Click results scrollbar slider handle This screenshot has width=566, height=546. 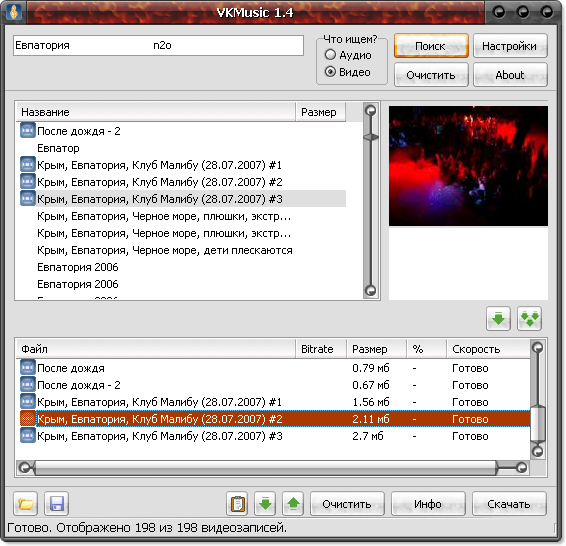click(371, 137)
